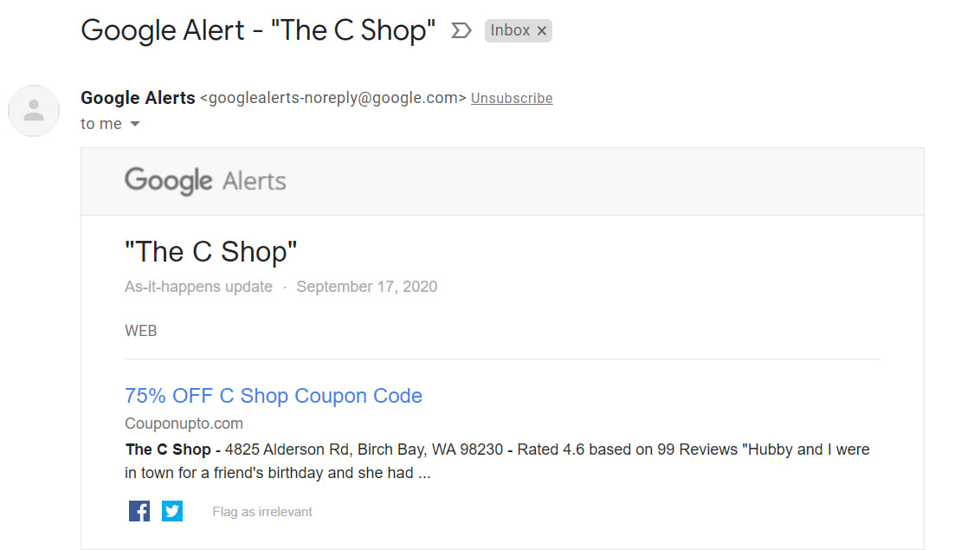The image size is (980, 550).
Task: Select the Google Alerts sender name
Action: click(139, 98)
